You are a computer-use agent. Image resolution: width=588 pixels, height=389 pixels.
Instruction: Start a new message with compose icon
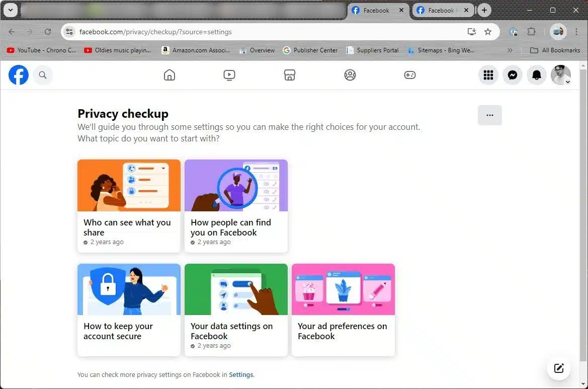click(559, 368)
